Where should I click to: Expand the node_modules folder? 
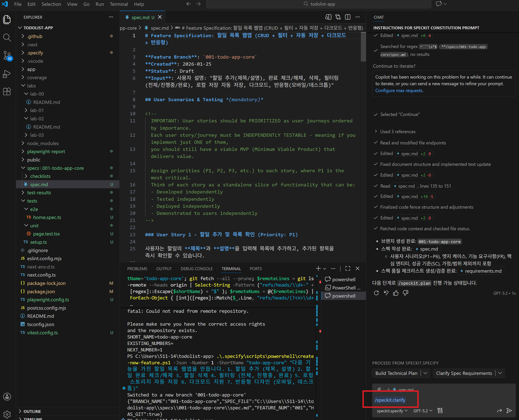43,143
